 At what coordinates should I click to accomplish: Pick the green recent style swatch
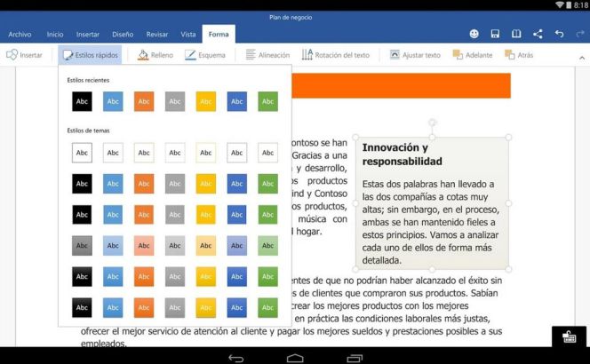268,101
